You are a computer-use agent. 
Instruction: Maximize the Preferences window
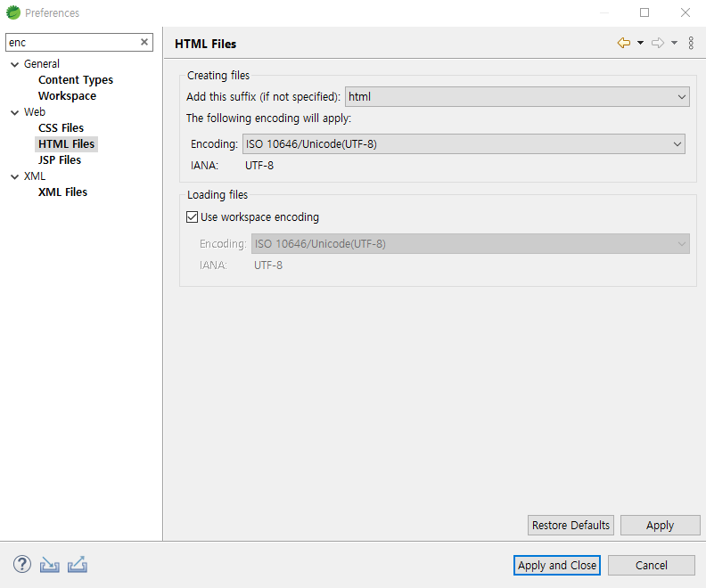tap(644, 12)
